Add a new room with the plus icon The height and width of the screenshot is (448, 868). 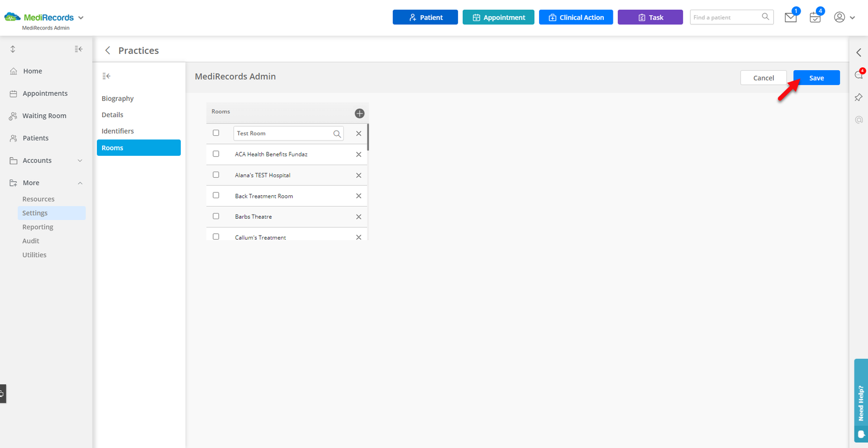pos(359,113)
